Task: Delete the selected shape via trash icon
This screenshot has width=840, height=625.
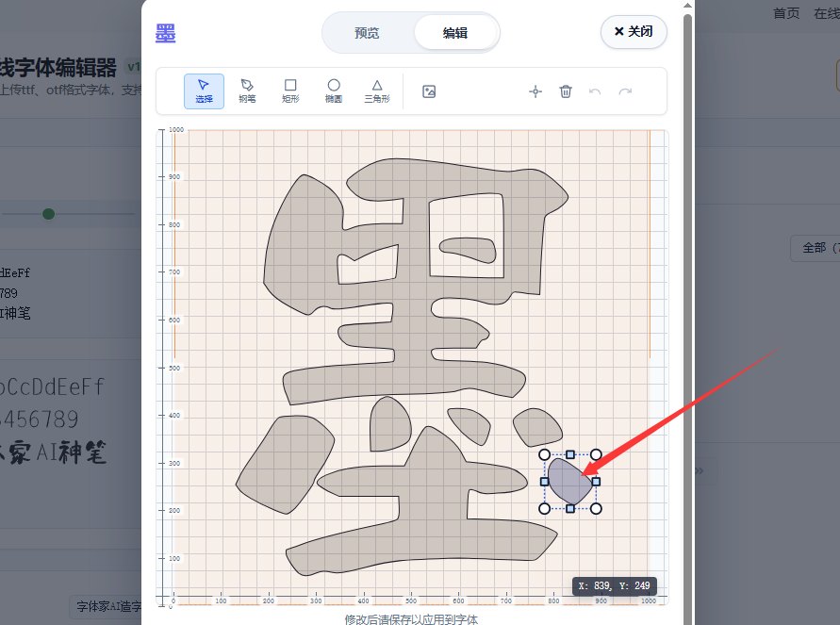Action: [566, 91]
